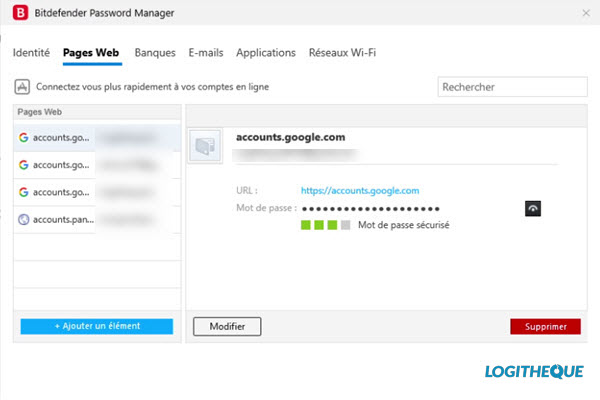This screenshot has height=400, width=600.
Task: Click the Bitdefender red B logo
Action: tap(20, 12)
